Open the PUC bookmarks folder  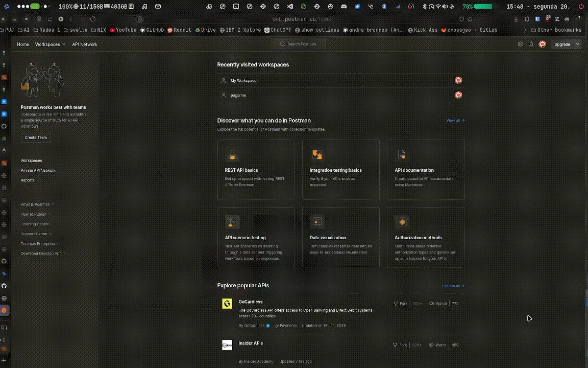point(7,30)
